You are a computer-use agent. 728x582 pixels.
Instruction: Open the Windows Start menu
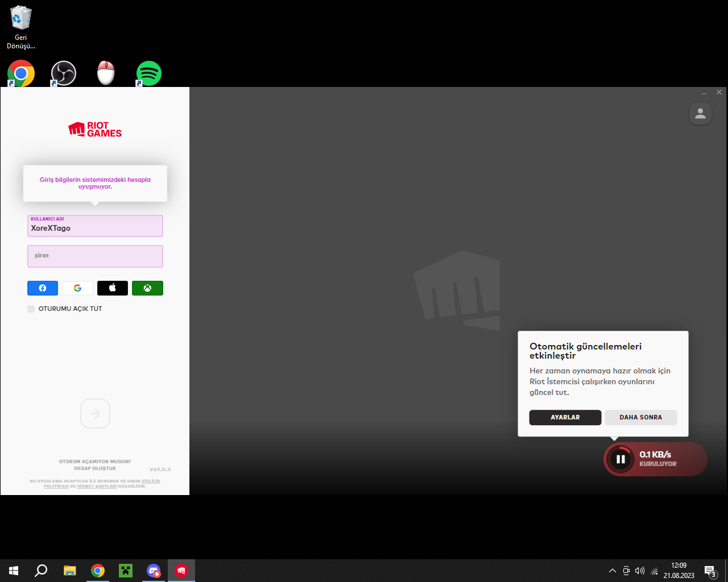[x=14, y=571]
